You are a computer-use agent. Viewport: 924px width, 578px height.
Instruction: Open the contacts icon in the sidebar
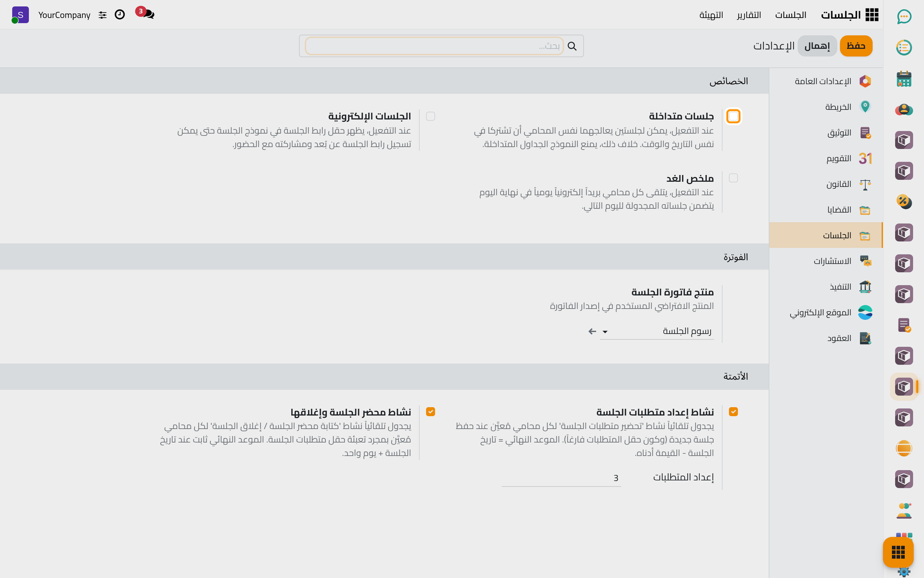click(904, 109)
